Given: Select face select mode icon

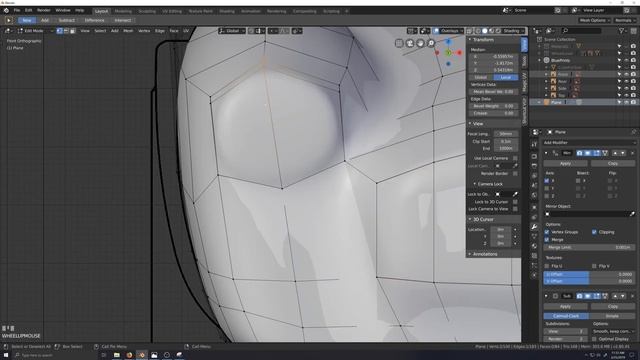Looking at the screenshot, I should [x=73, y=31].
